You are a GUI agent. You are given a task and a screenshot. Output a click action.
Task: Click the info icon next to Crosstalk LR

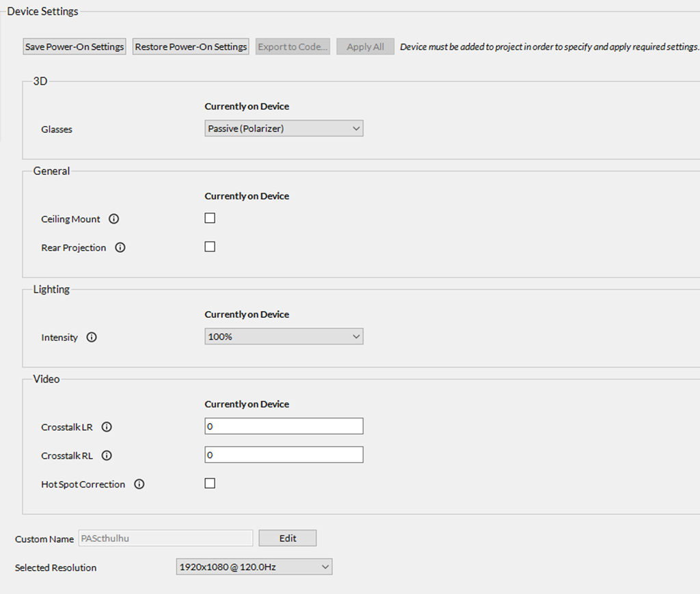pyautogui.click(x=107, y=427)
